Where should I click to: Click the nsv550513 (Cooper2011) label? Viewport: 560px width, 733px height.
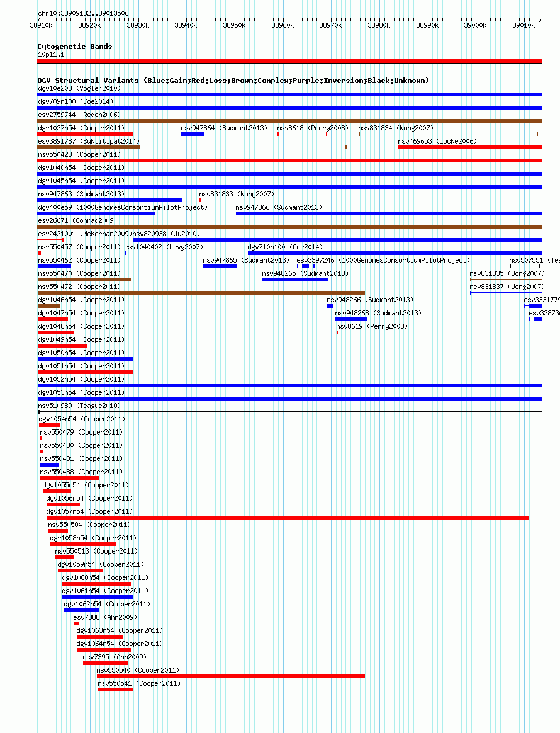pos(96,552)
